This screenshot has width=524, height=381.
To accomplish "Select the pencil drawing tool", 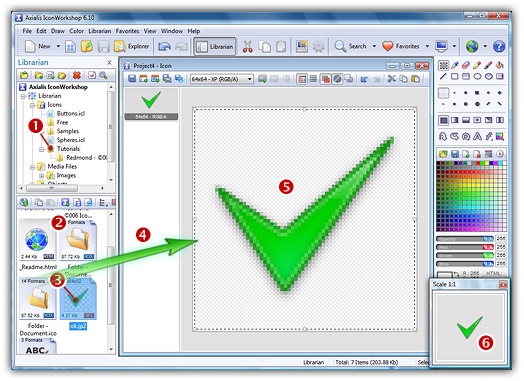I will click(477, 65).
